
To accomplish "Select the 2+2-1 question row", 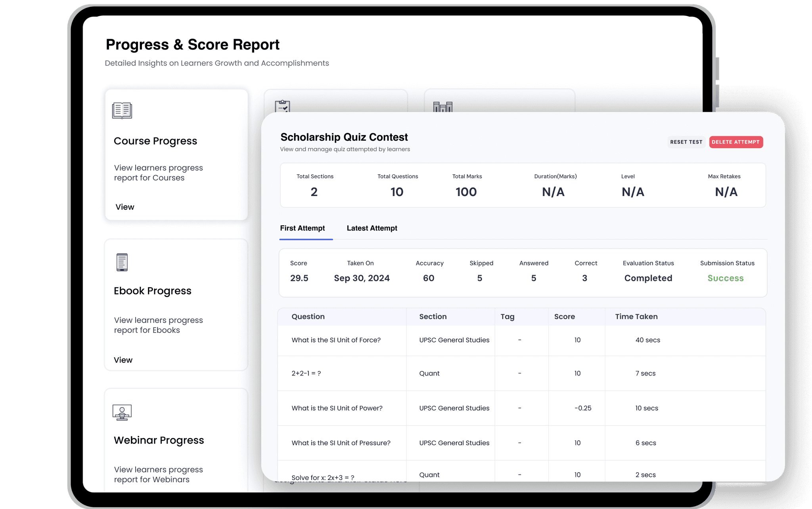I will click(x=306, y=373).
